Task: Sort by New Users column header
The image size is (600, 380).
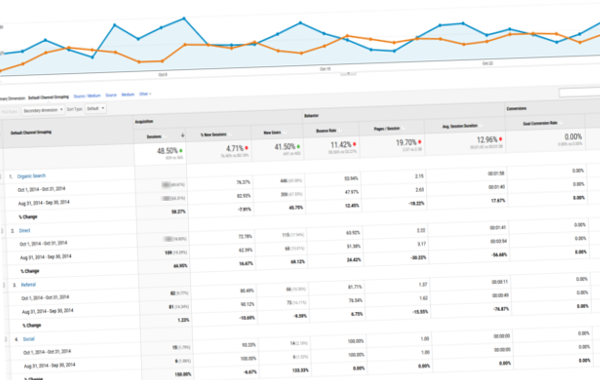Action: coord(272,133)
